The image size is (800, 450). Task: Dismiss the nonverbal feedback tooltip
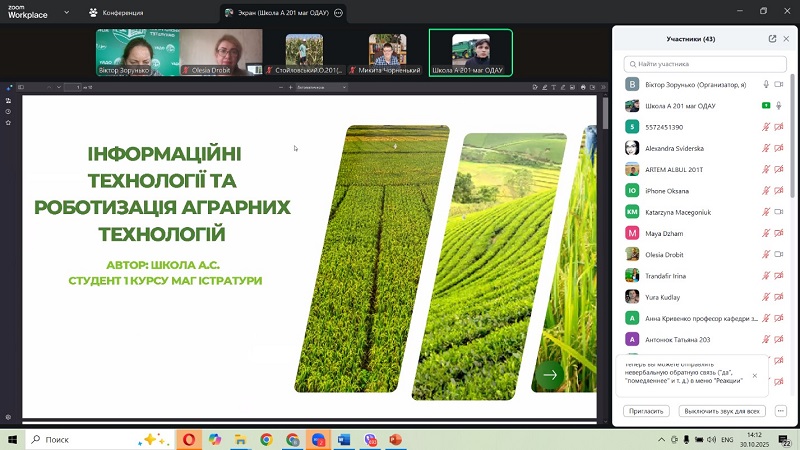coord(755,376)
